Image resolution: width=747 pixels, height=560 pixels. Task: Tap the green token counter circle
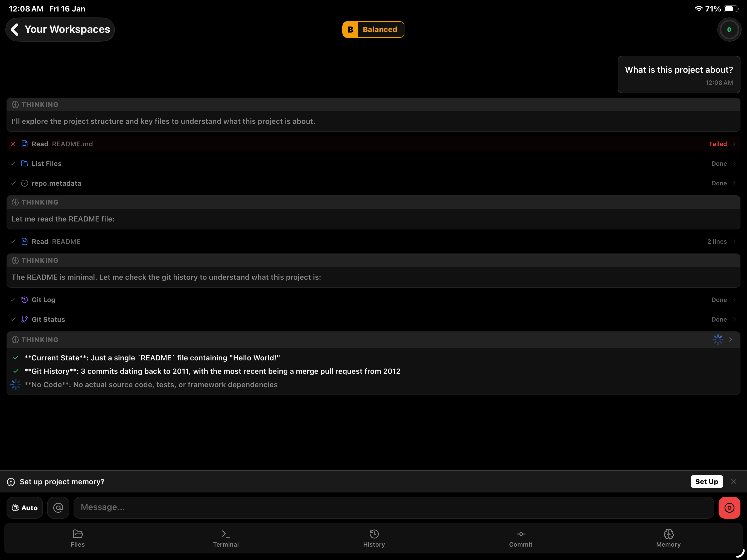[729, 30]
